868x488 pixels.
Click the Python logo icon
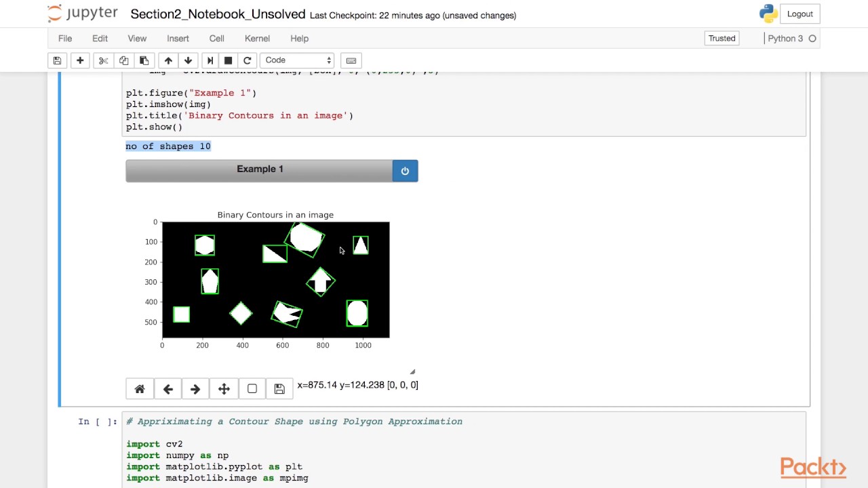768,14
